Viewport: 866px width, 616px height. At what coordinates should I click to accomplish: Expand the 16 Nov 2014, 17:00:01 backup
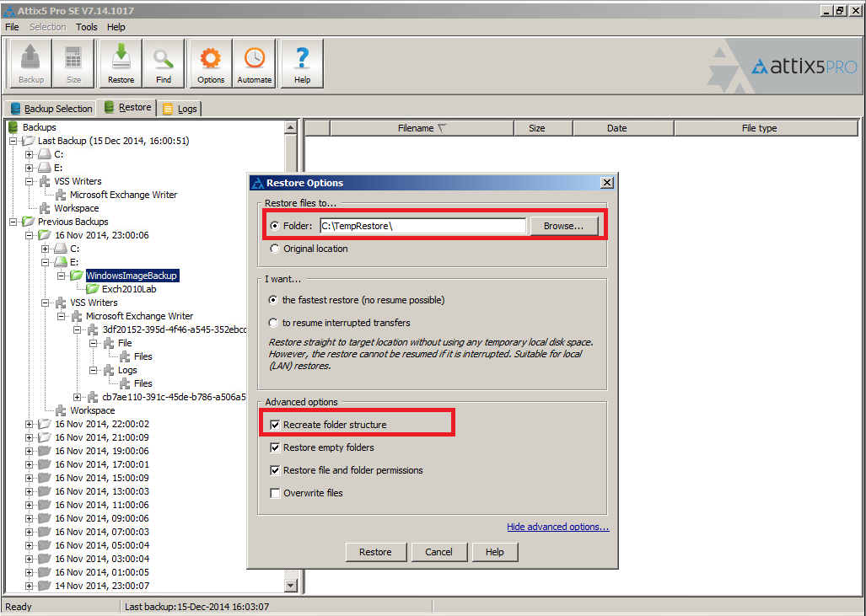point(29,465)
